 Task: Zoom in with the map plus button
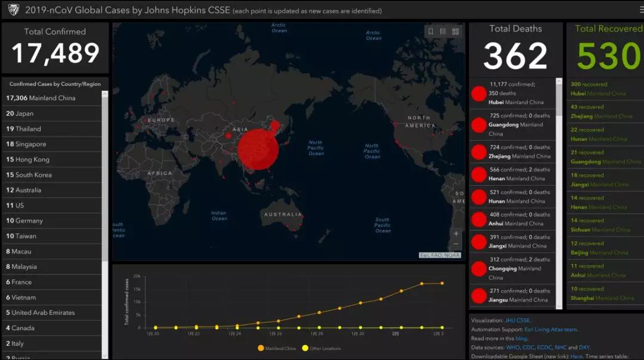456,233
